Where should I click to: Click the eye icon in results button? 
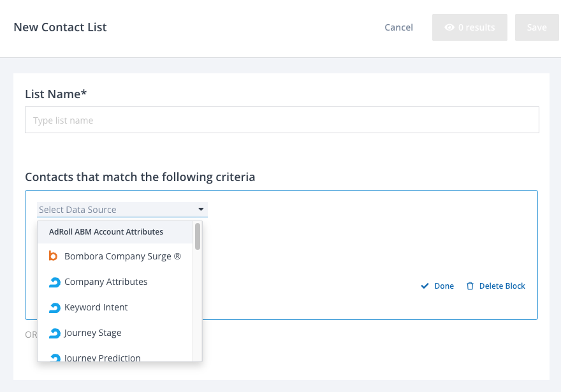pyautogui.click(x=449, y=27)
